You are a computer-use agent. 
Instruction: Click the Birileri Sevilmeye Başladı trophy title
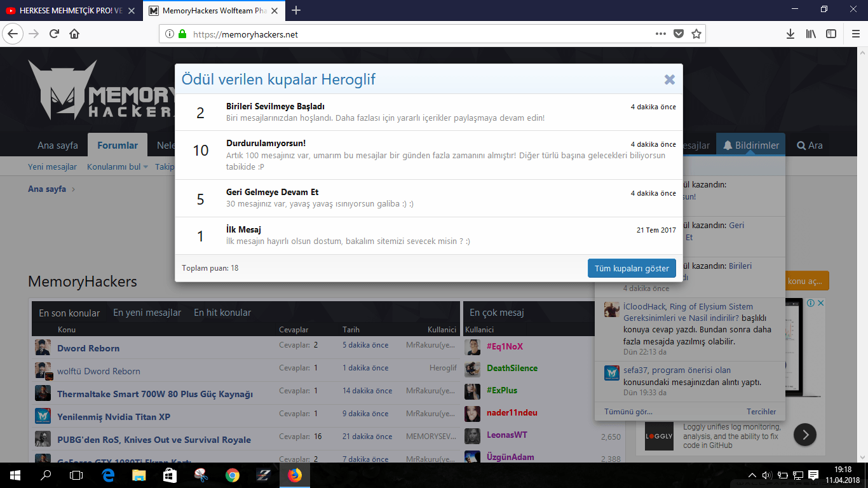click(x=275, y=106)
